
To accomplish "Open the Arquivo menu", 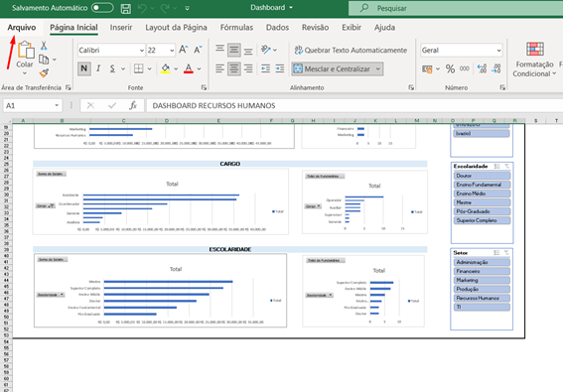I will coord(22,28).
